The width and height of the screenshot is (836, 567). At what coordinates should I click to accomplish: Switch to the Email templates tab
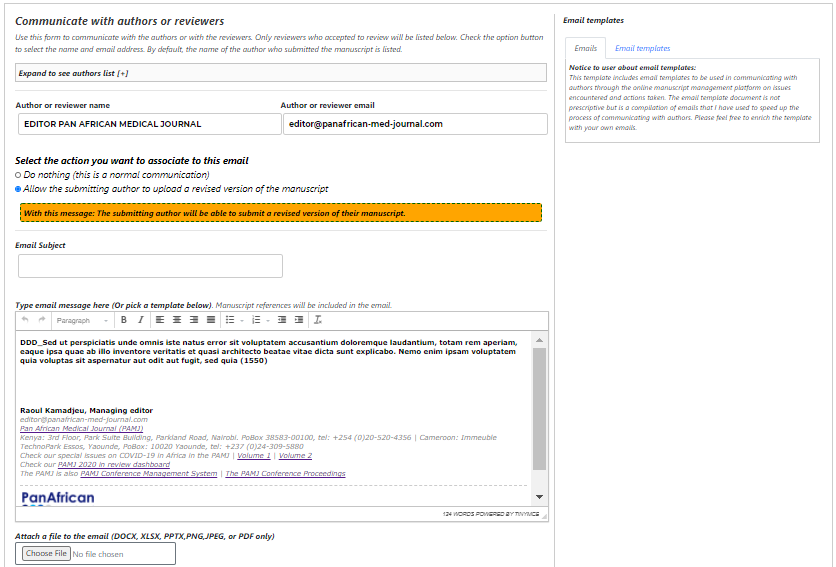[642, 48]
